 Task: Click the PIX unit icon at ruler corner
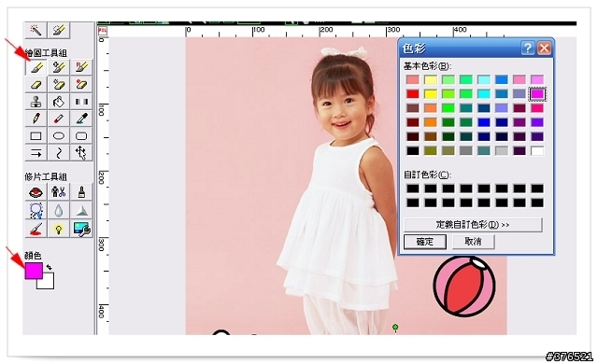[103, 31]
